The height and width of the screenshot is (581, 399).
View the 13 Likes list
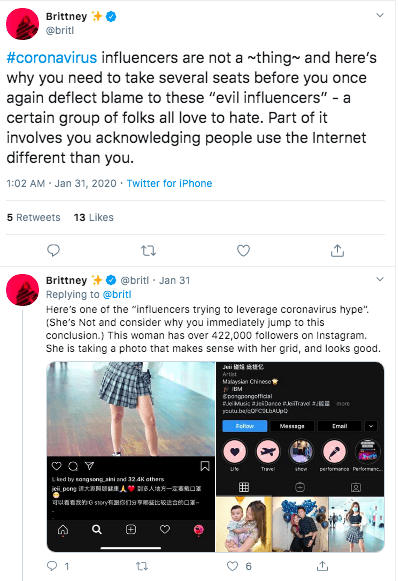click(x=93, y=218)
